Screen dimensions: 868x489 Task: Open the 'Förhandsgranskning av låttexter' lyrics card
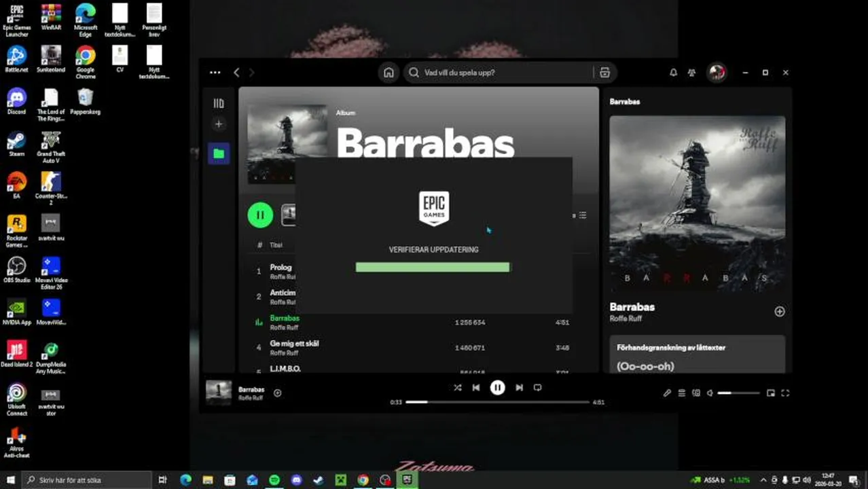[x=698, y=354]
